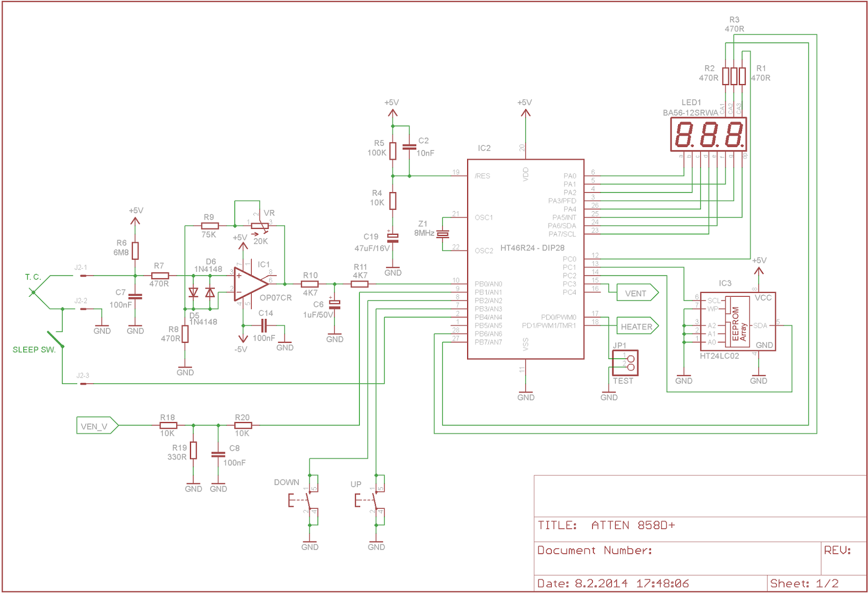Click the PD1/PWM1/TMR1 pin label
Image resolution: width=868 pixels, height=594 pixels.
click(549, 325)
